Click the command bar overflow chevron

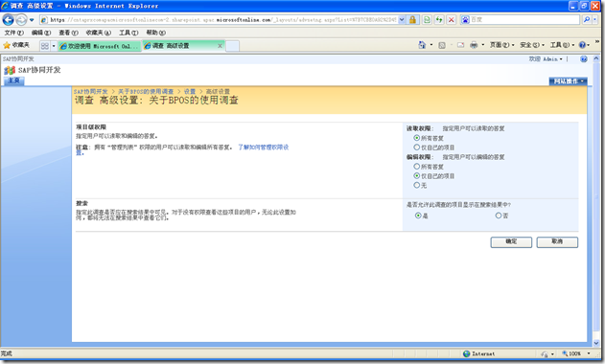597,41
